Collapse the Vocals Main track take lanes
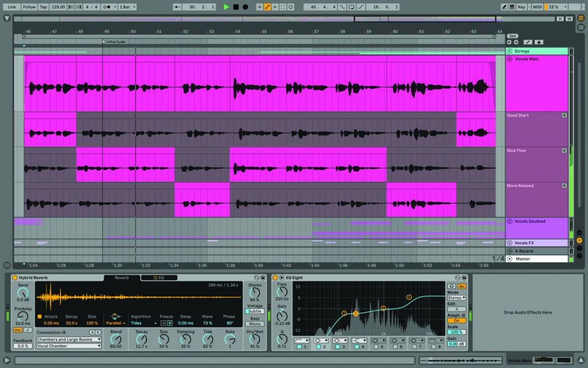Viewport: 588px width, 368px height. click(509, 59)
